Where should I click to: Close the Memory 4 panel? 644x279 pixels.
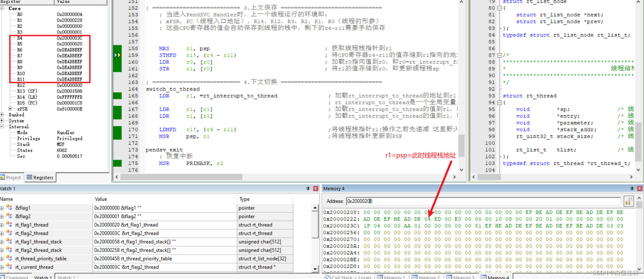(x=640, y=188)
